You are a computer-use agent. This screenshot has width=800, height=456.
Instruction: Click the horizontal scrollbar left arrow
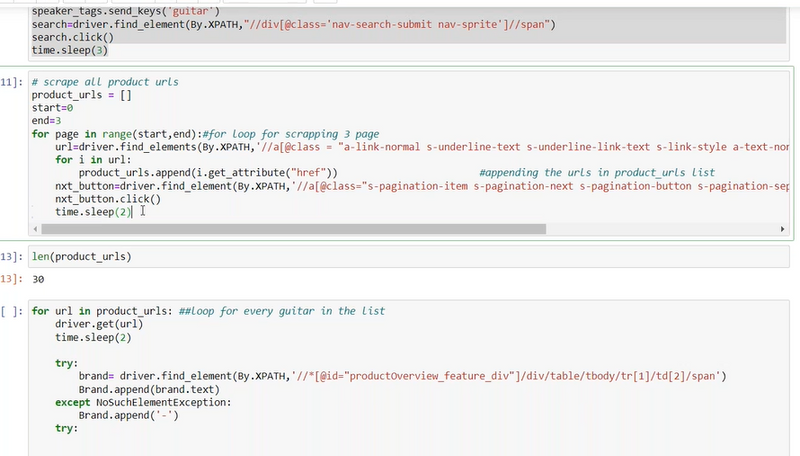(x=36, y=229)
